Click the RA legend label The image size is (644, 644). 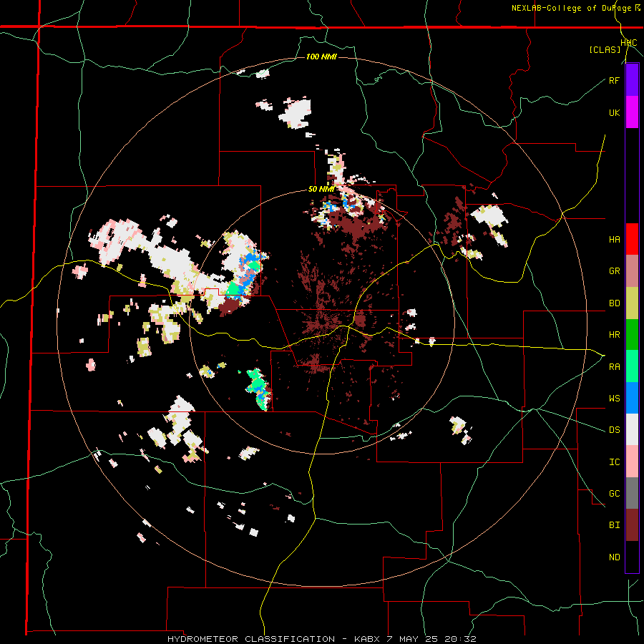[614, 367]
